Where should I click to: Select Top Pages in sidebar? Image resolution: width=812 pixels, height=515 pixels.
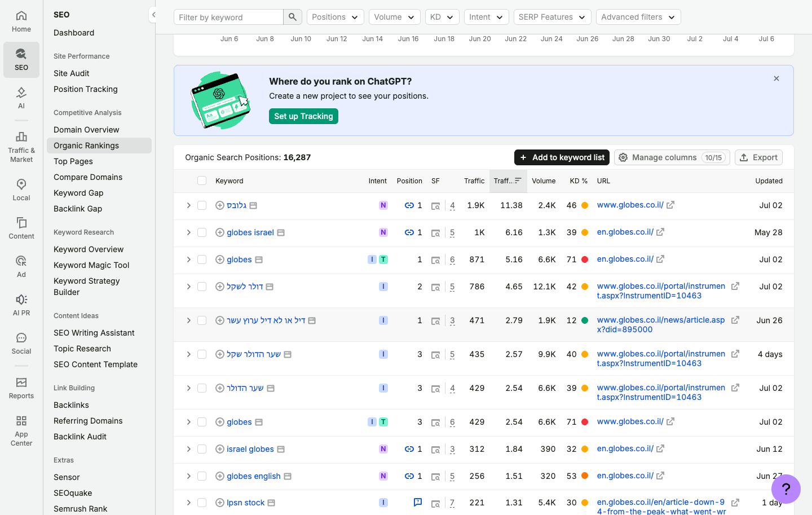[73, 161]
